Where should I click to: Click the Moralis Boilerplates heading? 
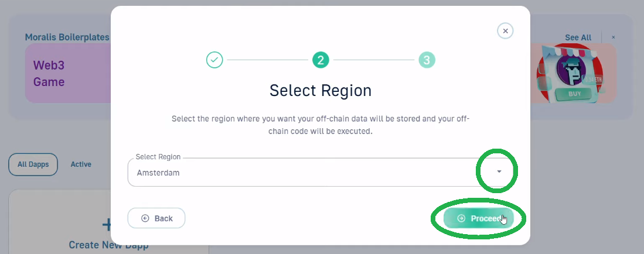click(67, 37)
